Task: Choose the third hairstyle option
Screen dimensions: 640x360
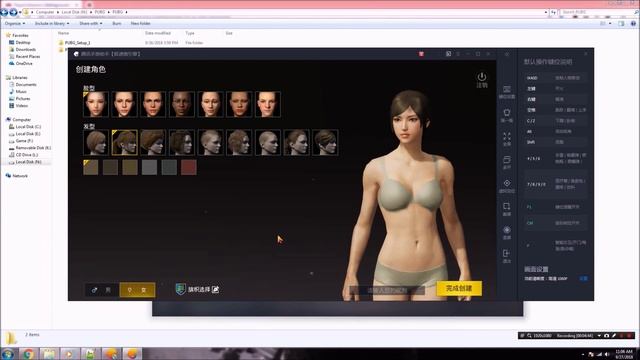Action: (x=153, y=142)
